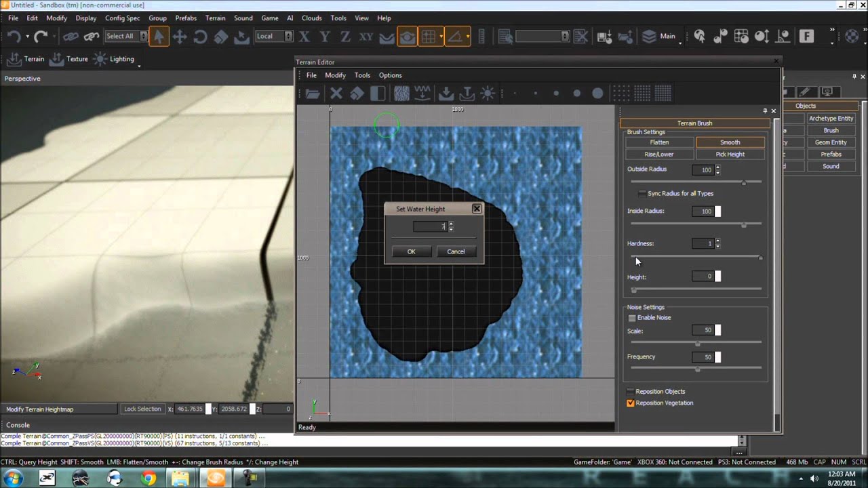868x488 pixels.
Task: Click the noise Scale slider
Action: click(x=696, y=343)
